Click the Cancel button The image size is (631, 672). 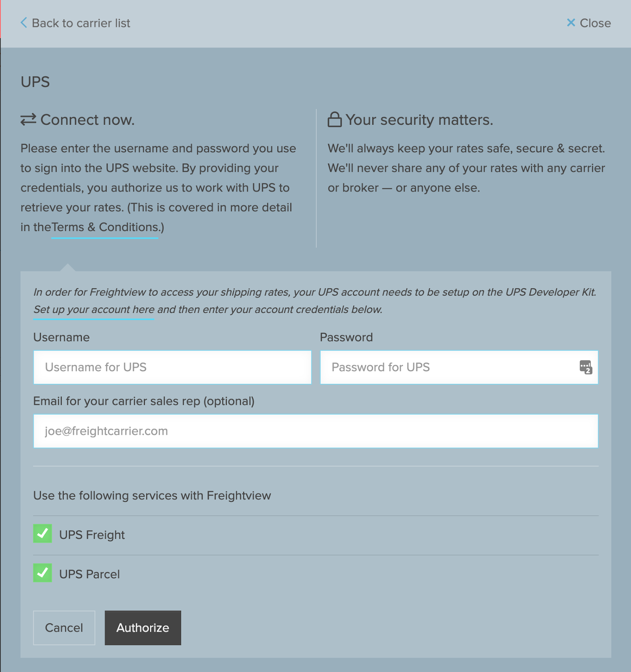64,627
